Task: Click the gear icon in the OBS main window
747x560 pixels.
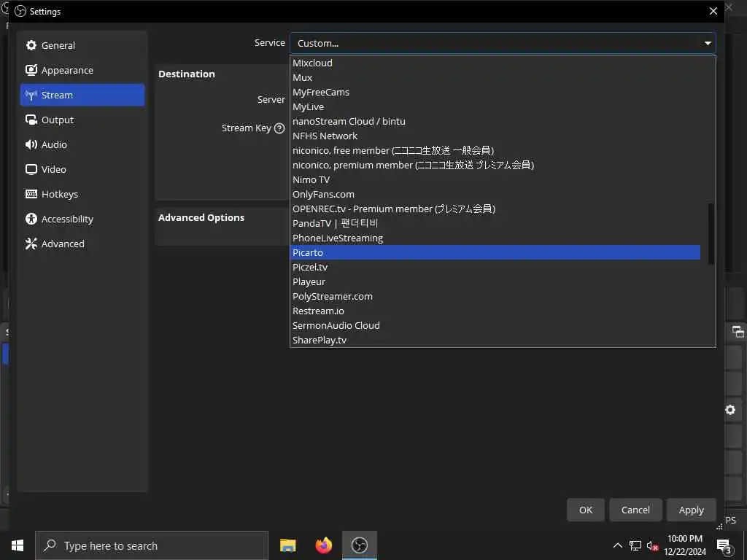Action: tap(730, 410)
